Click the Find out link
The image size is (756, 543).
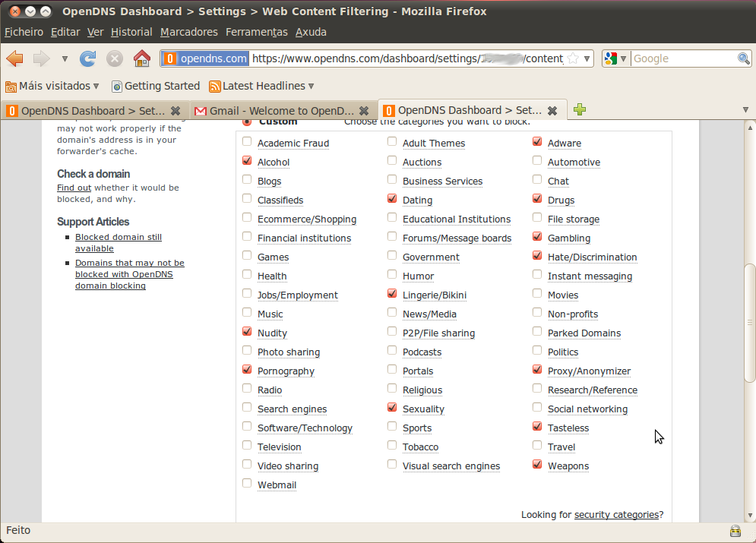[x=74, y=188]
